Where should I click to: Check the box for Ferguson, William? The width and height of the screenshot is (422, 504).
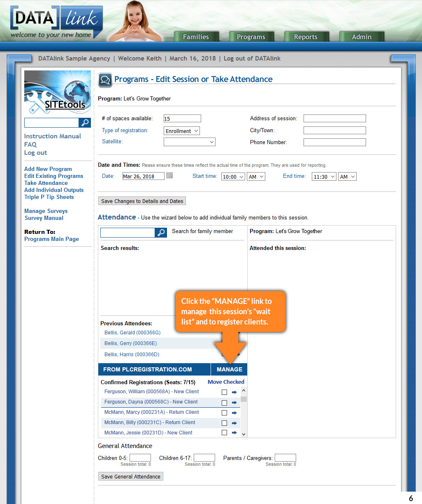click(224, 392)
